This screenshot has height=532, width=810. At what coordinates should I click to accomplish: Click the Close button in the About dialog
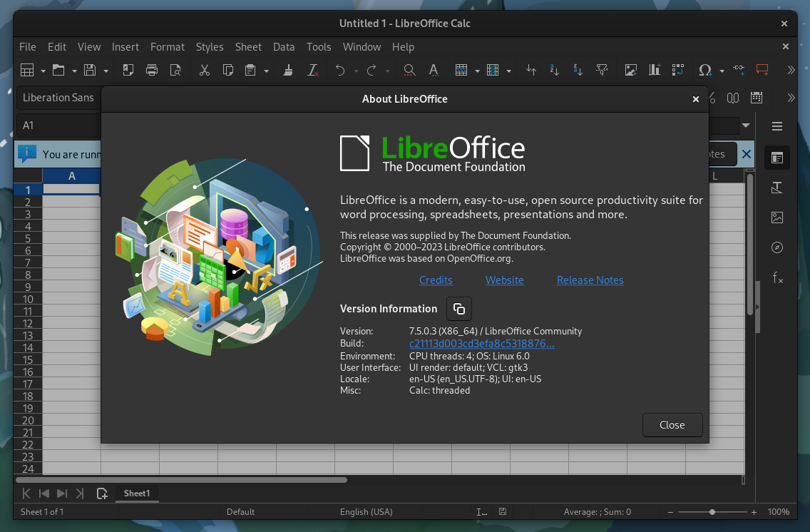click(672, 424)
